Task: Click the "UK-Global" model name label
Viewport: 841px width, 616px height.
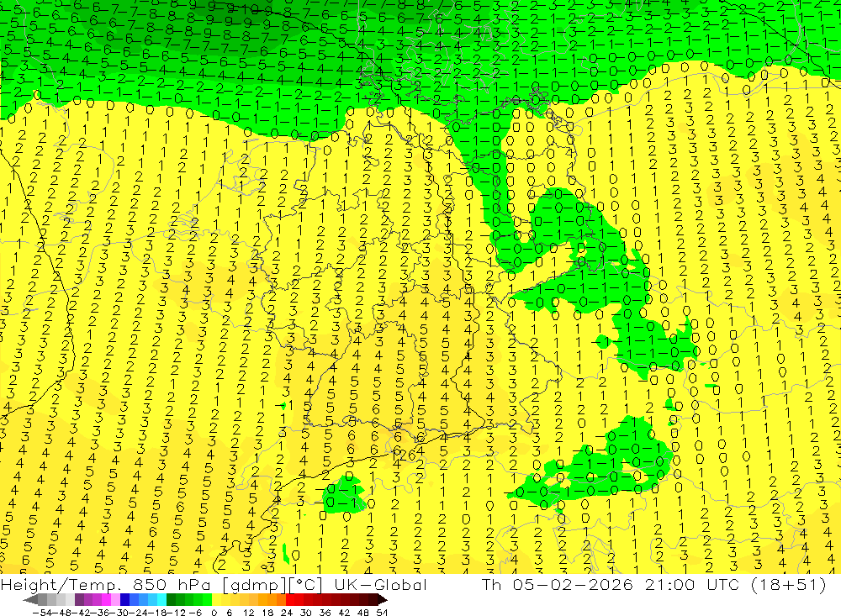Action: pyautogui.click(x=380, y=584)
